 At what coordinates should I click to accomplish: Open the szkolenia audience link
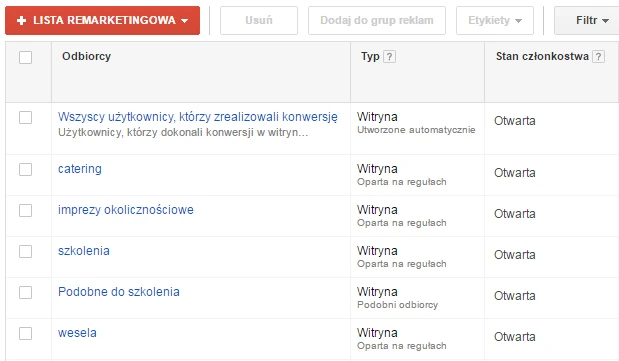click(84, 251)
